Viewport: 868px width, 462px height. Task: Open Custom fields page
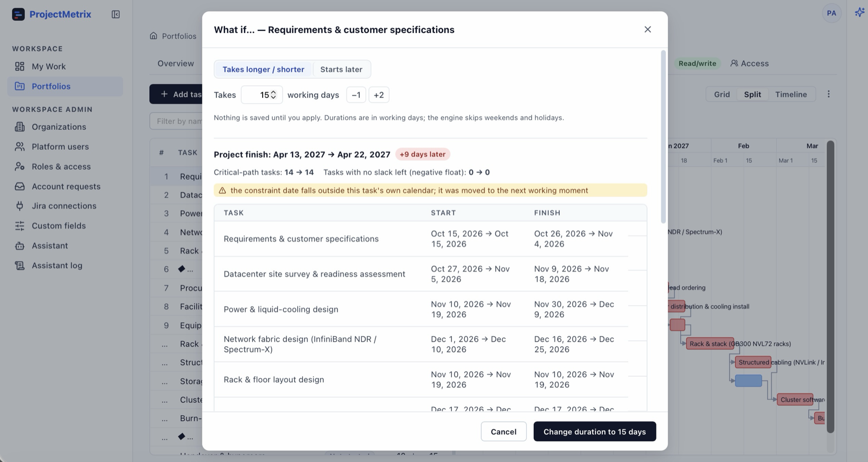pos(65,226)
